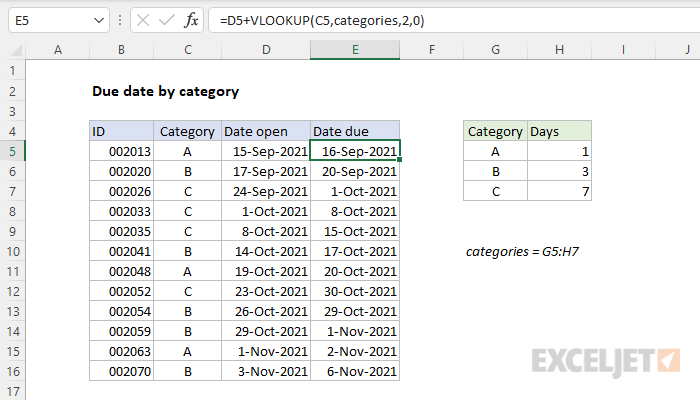Screen dimensions: 700x400
Task: Click the 'ID' header cell
Action: click(121, 131)
